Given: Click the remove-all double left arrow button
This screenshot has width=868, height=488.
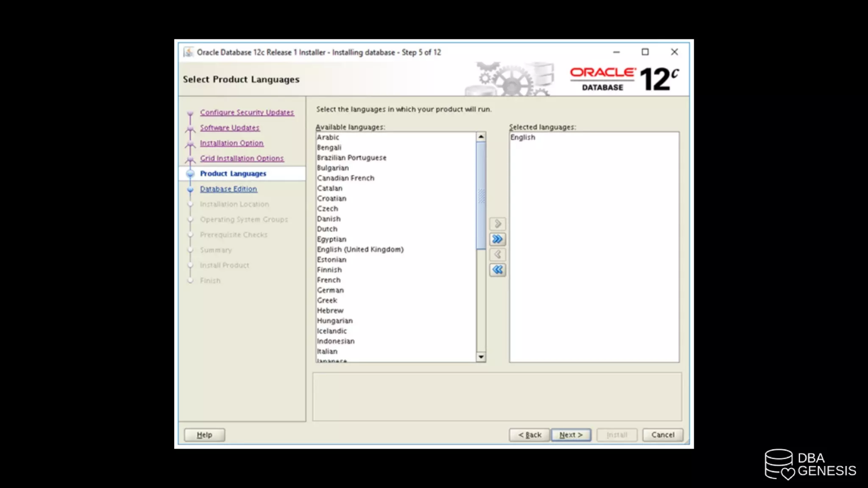Looking at the screenshot, I should point(498,270).
